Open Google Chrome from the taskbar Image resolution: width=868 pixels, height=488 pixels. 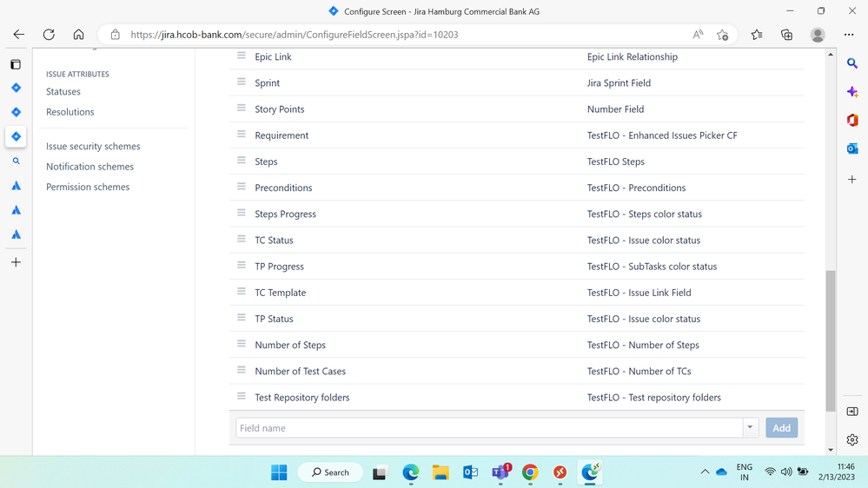tap(530, 472)
